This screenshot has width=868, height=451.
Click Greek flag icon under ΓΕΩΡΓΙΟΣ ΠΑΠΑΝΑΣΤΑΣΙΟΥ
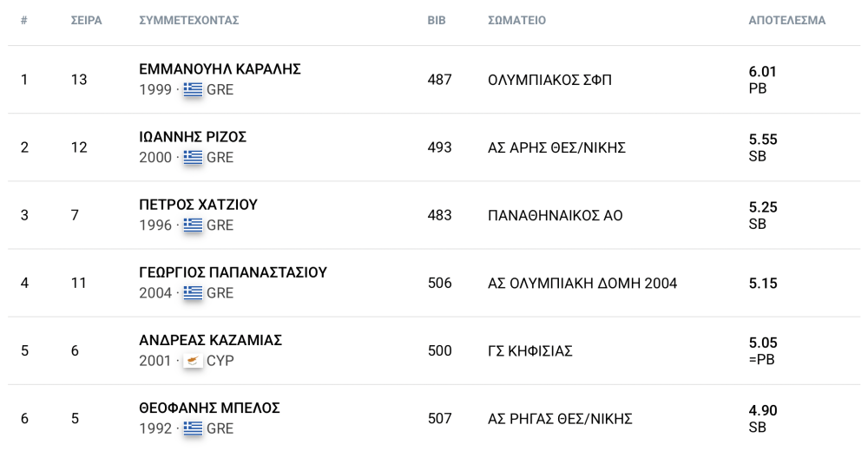(193, 293)
